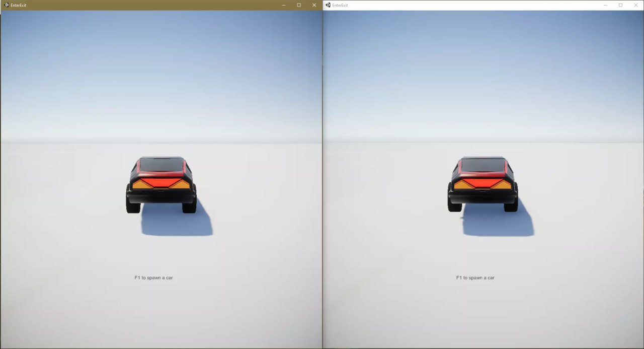Click the right car's right rear wheel

pos(511,204)
